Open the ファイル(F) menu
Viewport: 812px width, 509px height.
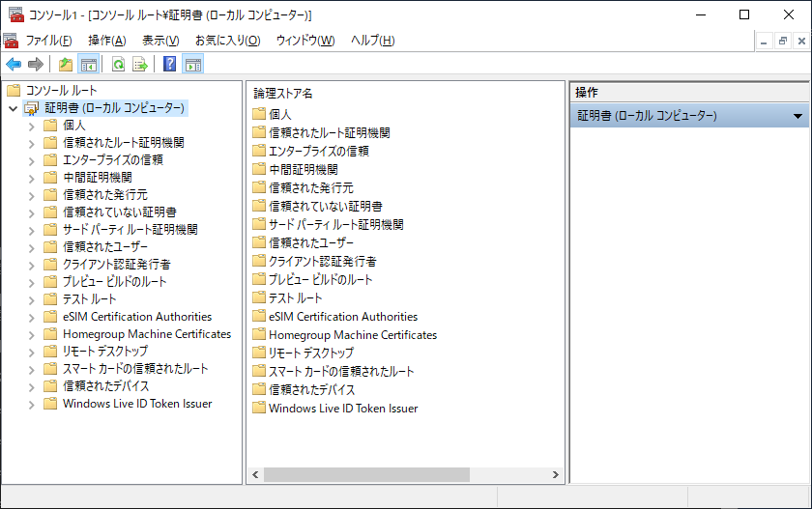[48, 41]
